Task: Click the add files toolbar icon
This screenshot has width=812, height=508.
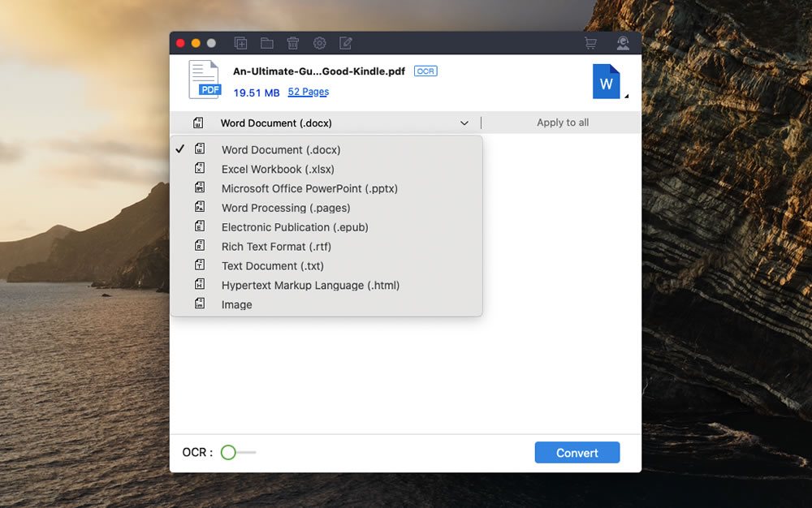Action: pos(240,44)
